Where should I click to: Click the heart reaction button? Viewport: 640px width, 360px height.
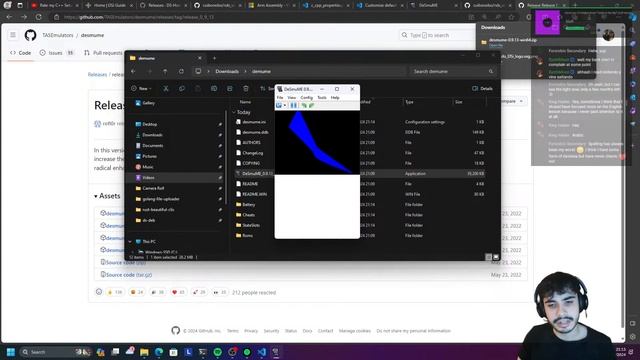[x=178, y=292]
